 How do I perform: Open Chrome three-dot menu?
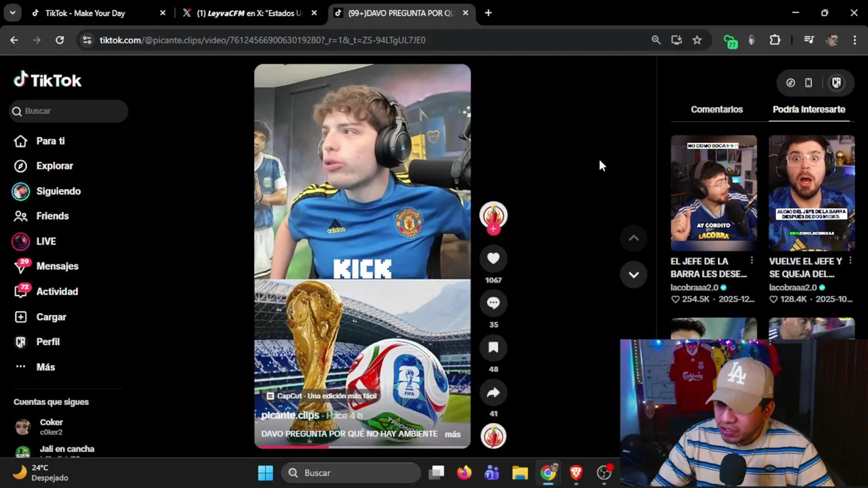(854, 40)
